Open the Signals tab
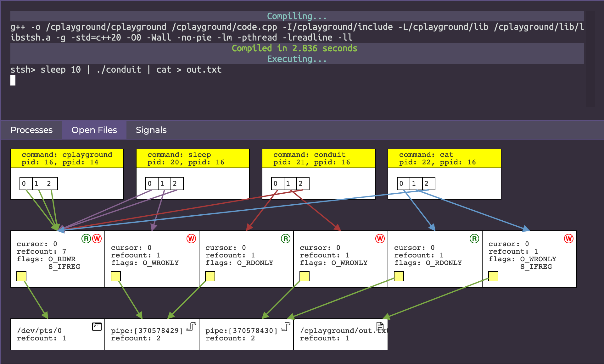The image size is (604, 364). 151,130
